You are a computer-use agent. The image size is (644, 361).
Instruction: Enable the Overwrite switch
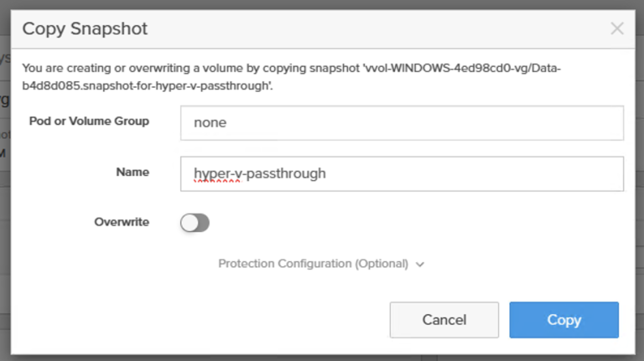tap(195, 223)
